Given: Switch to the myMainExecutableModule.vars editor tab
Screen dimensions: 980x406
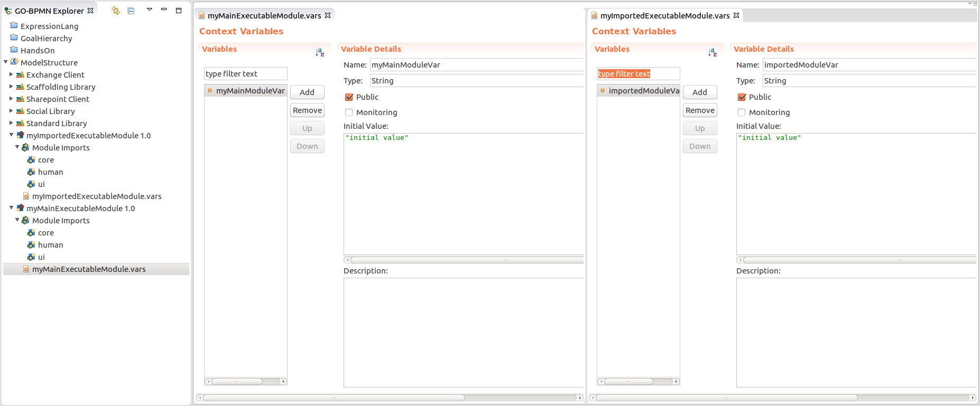Looking at the screenshot, I should (264, 16).
